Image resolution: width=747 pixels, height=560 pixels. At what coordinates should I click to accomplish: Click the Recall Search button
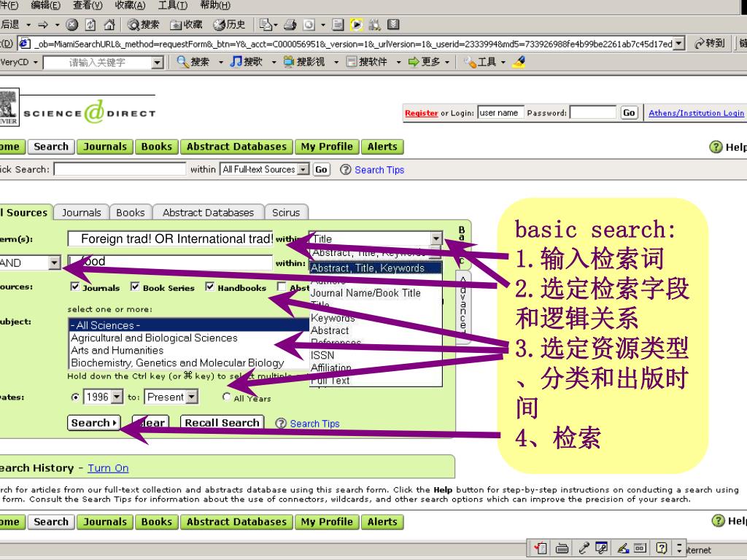222,422
